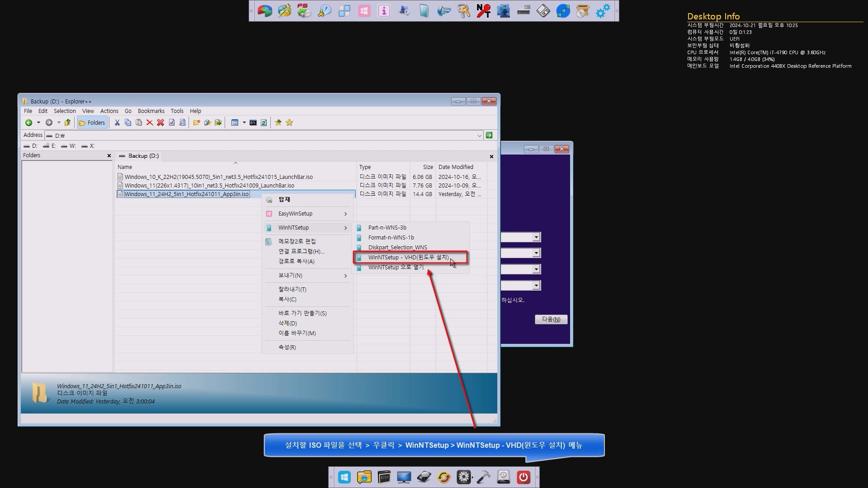Click the Move To folder icon
The image size is (868, 488).
(x=218, y=122)
